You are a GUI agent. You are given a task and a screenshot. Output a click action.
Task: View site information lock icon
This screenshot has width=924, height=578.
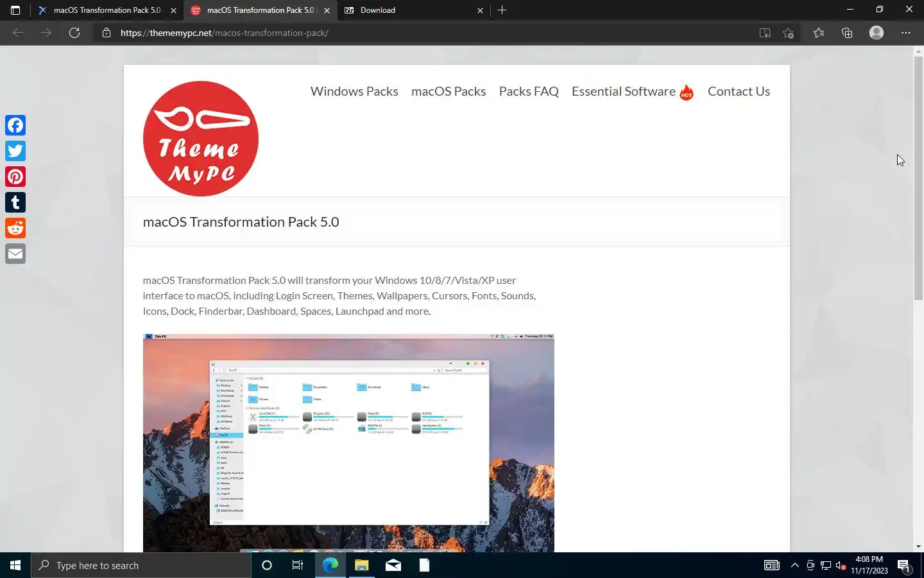107,33
